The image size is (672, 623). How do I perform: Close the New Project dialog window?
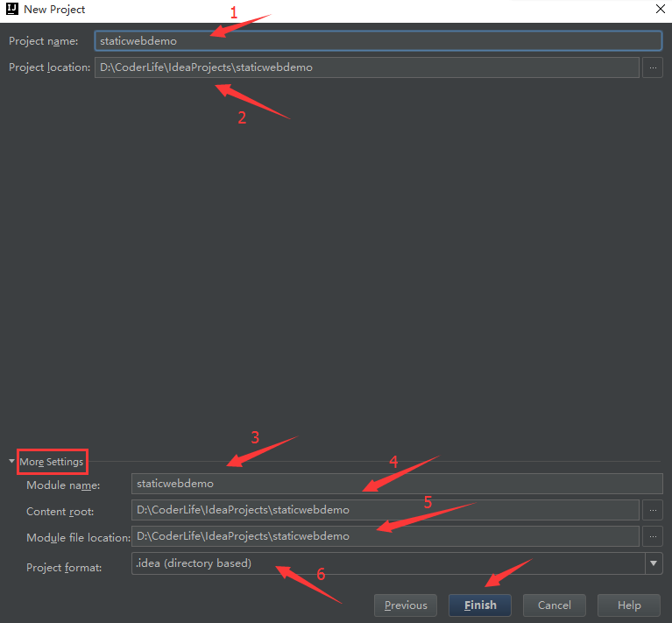[x=658, y=9]
